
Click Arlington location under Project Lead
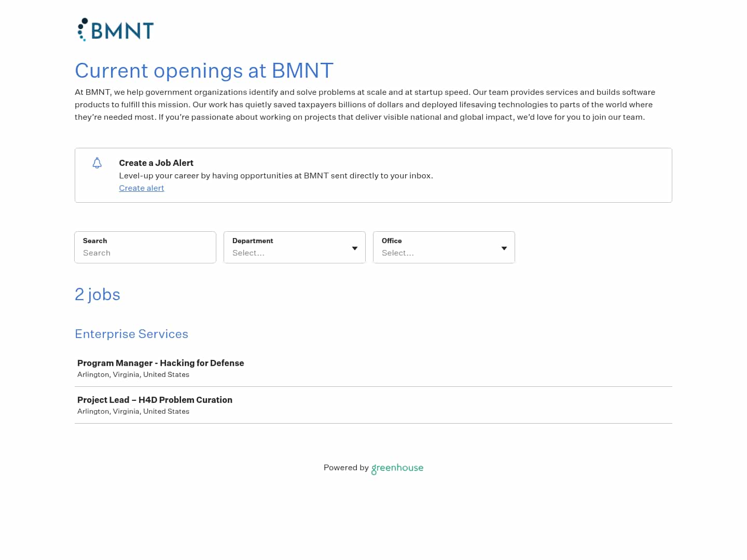coord(133,411)
